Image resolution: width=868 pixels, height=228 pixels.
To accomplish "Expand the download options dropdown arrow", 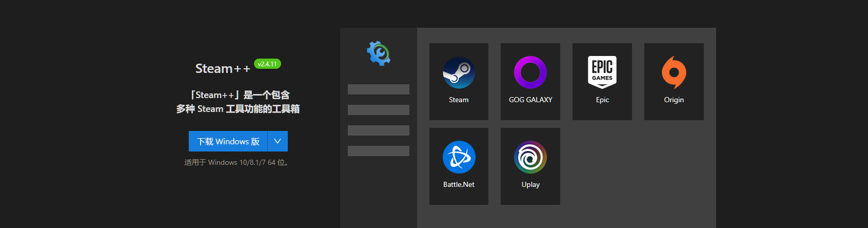I will tap(278, 141).
